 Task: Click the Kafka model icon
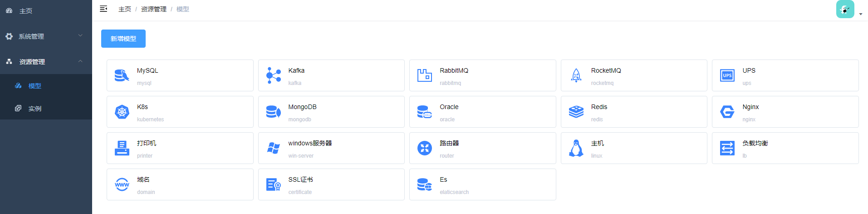coord(274,75)
